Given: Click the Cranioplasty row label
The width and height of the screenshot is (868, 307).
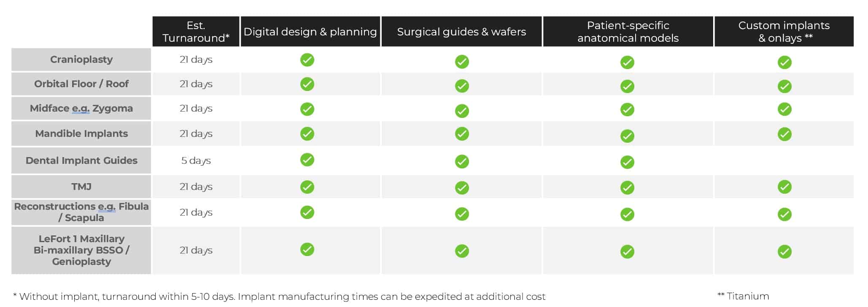Looking at the screenshot, I should pos(81,59).
